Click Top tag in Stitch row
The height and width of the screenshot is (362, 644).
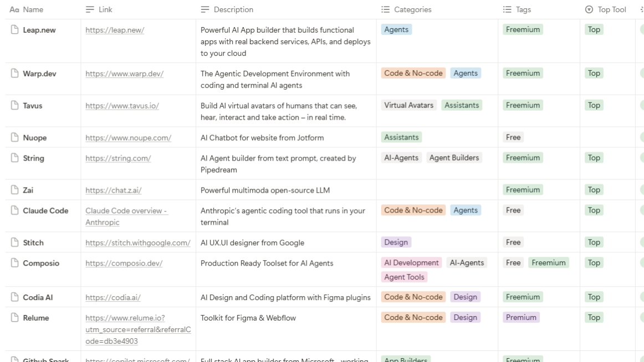click(594, 242)
